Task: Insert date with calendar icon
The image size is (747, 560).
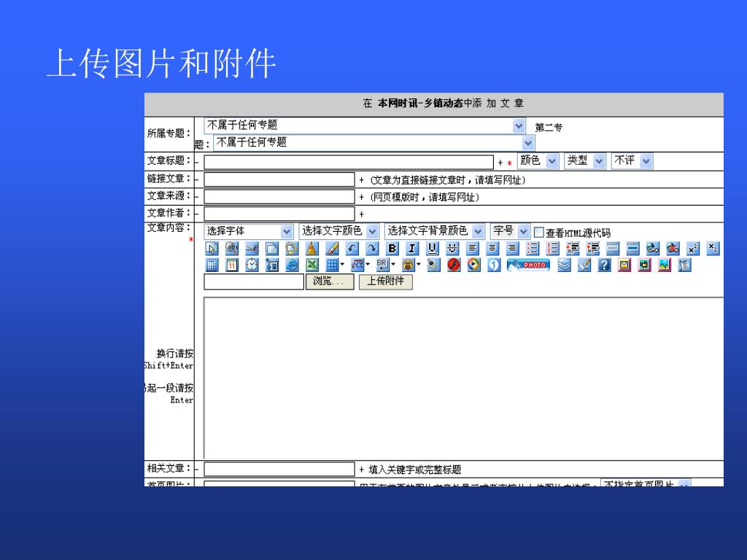Action: [x=232, y=265]
